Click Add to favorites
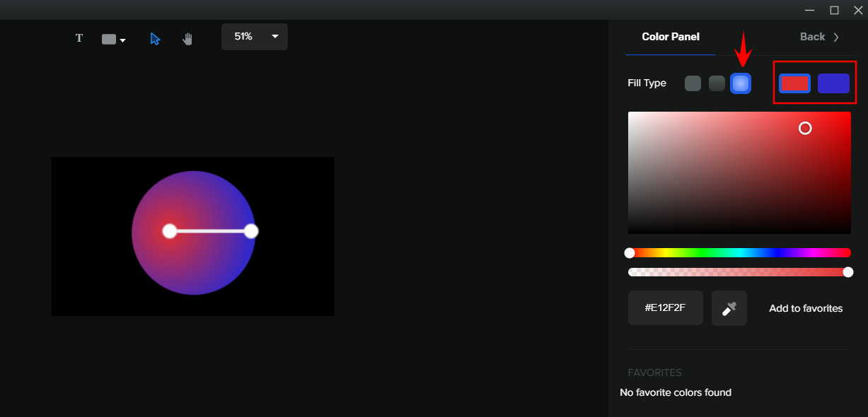 [x=806, y=308]
